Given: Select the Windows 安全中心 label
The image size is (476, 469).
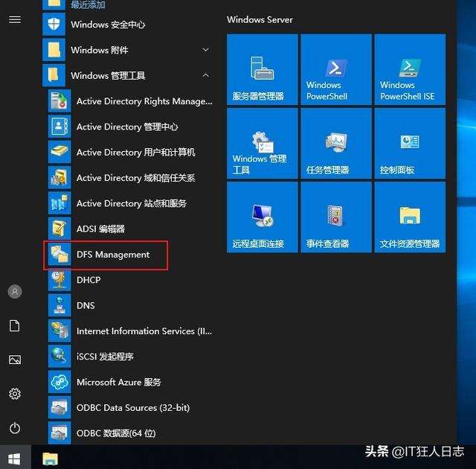Looking at the screenshot, I should (x=108, y=25).
